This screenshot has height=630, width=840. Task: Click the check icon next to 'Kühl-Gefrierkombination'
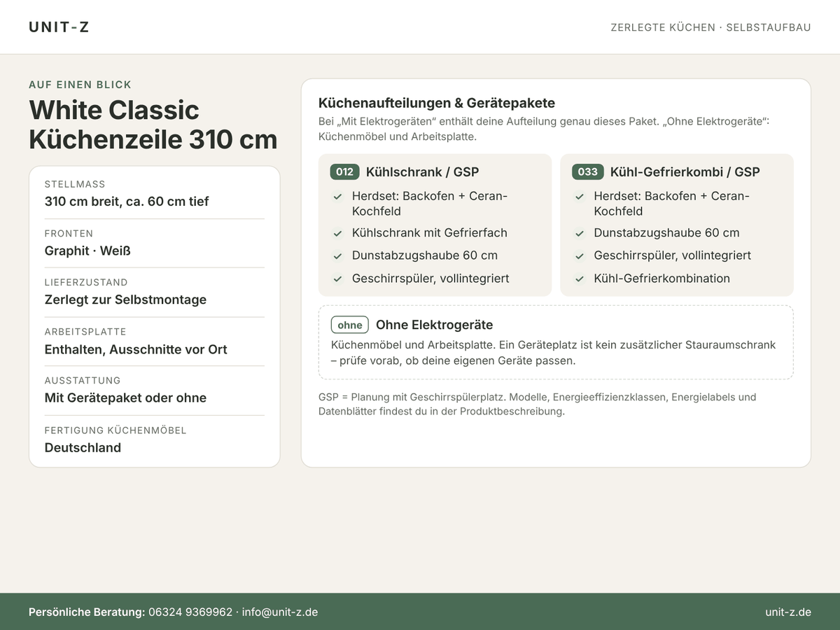(x=580, y=279)
